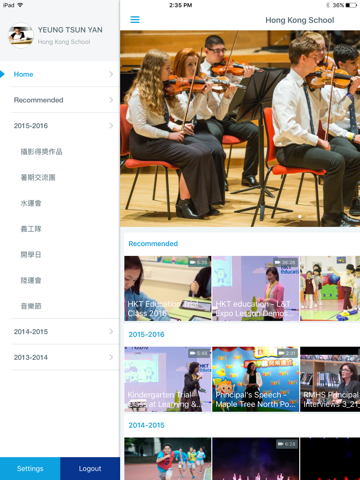Open the 暑期交流團 subcategory

point(38,177)
